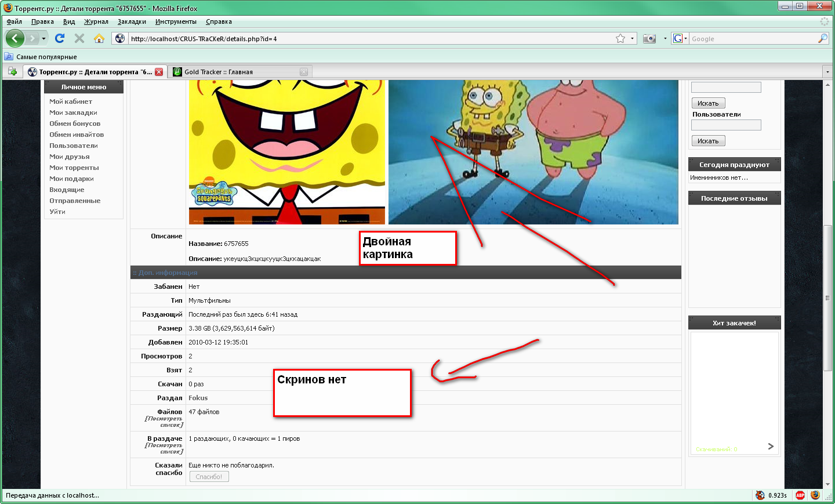Click the upper Искать button
The height and width of the screenshot is (504, 835).
click(708, 103)
